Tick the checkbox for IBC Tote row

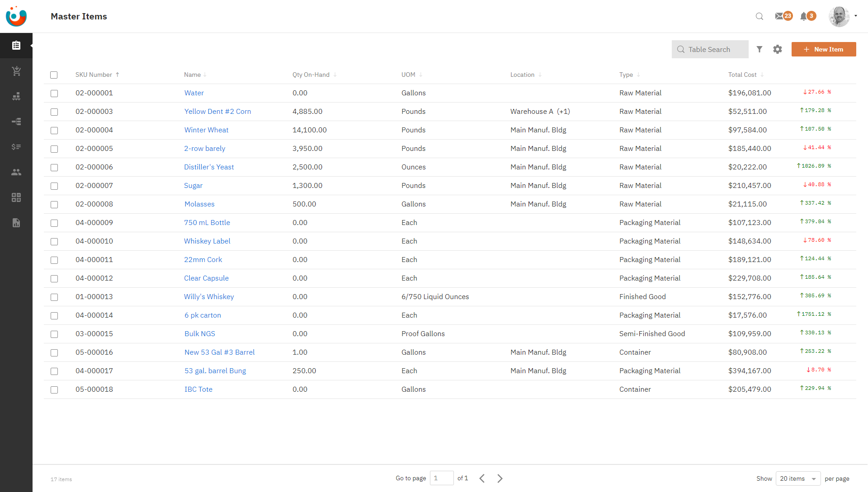[54, 390]
